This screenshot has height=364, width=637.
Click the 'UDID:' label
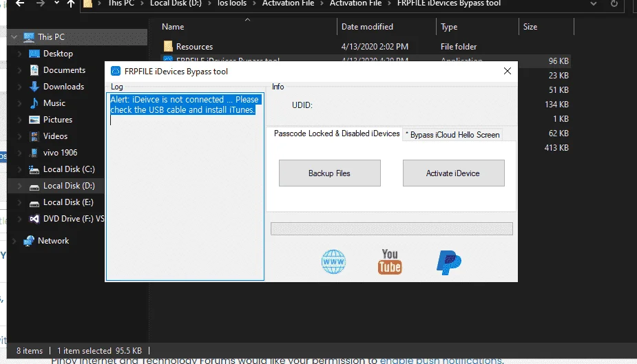coord(302,105)
